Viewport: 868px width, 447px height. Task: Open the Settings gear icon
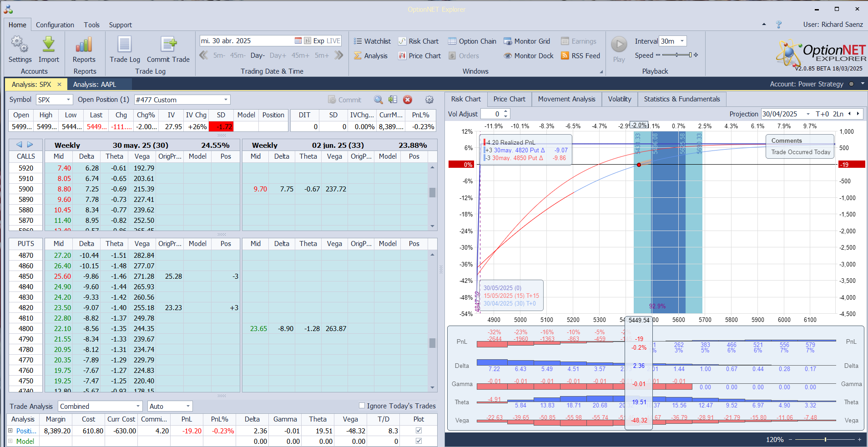[x=20, y=44]
